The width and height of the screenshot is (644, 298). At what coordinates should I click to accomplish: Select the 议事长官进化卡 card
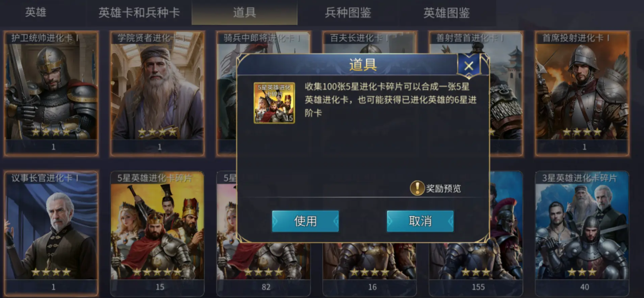click(x=51, y=233)
